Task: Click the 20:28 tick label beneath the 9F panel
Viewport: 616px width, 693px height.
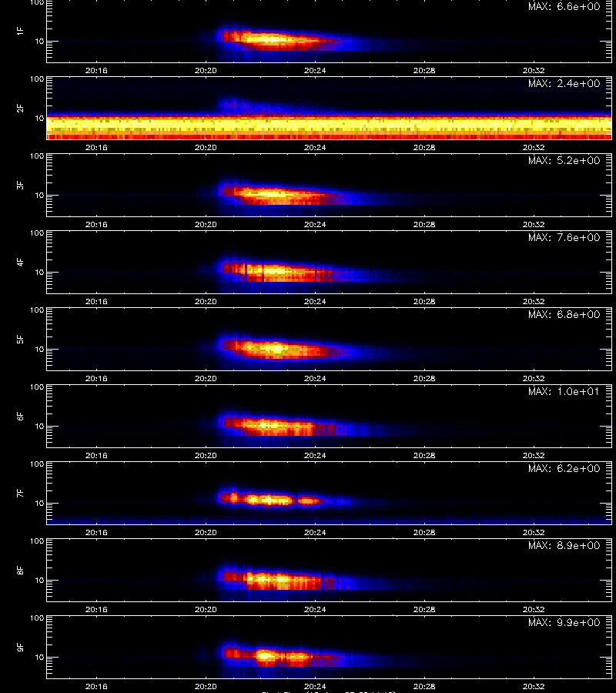Action: [x=424, y=686]
